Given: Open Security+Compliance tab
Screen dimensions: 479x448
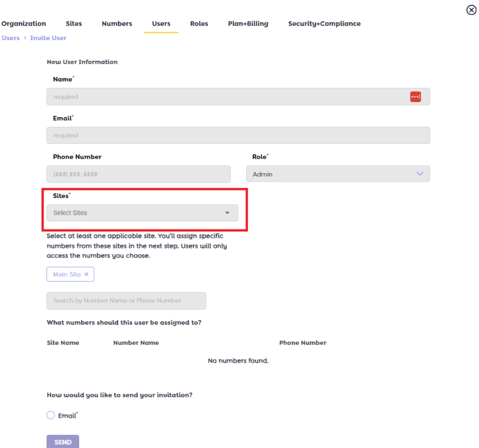Looking at the screenshot, I should 324,24.
